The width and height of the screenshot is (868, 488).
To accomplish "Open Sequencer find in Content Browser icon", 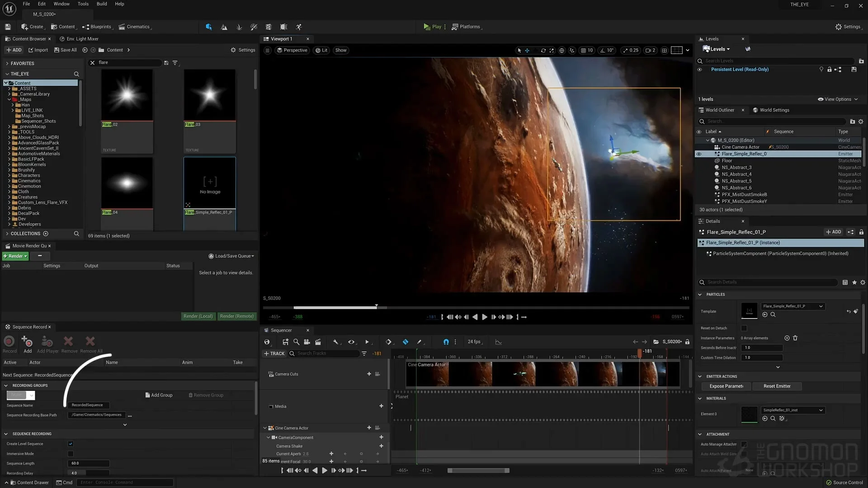I will 296,342.
